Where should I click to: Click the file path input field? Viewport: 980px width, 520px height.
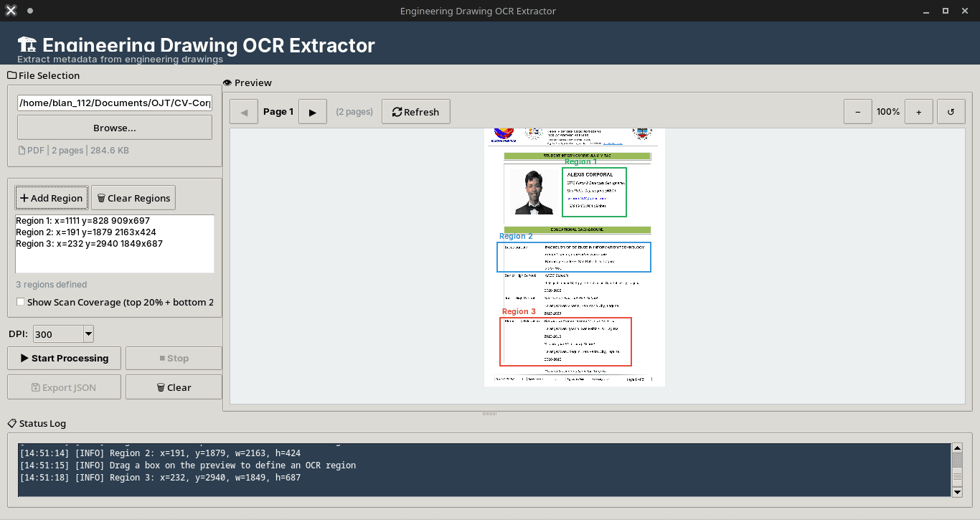pyautogui.click(x=115, y=103)
